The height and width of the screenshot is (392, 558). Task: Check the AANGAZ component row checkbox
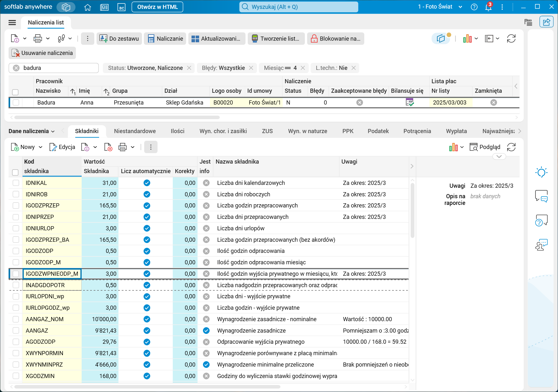coord(16,331)
